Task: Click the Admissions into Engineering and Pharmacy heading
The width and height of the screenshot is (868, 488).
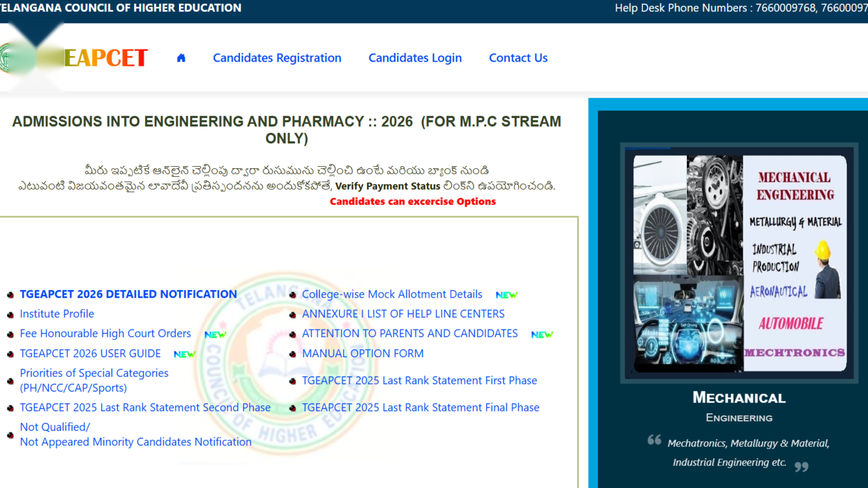Action: [287, 130]
